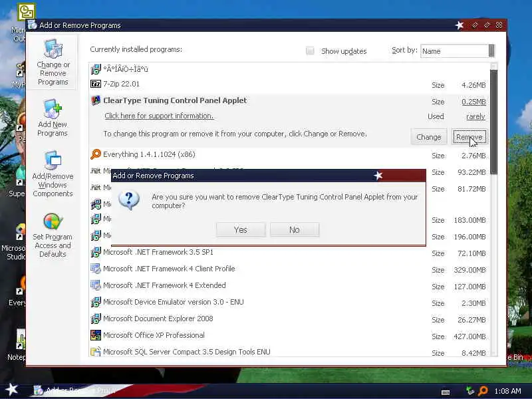Click keyboard icon in system tray

pyautogui.click(x=446, y=392)
